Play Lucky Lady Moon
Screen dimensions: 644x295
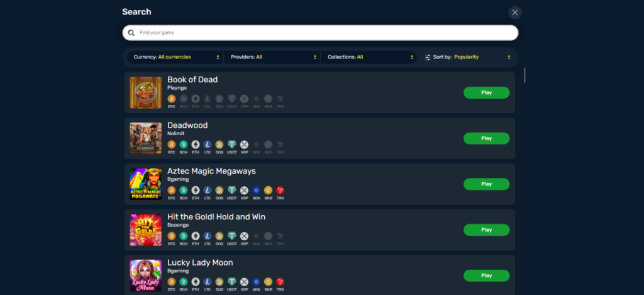tap(486, 276)
